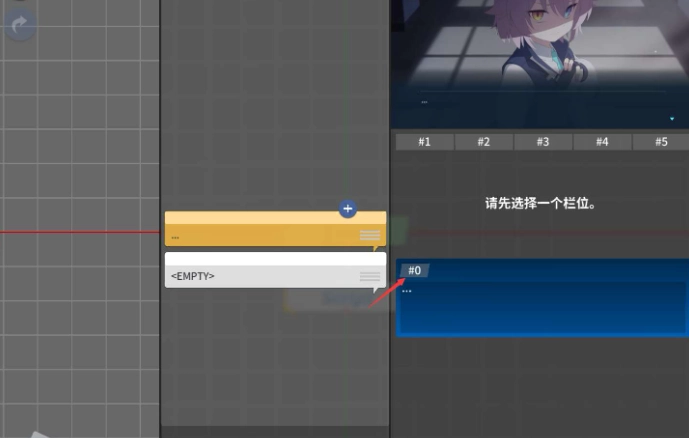Click the redo arrow icon
Screen dimensions: 689x438
pos(19,26)
